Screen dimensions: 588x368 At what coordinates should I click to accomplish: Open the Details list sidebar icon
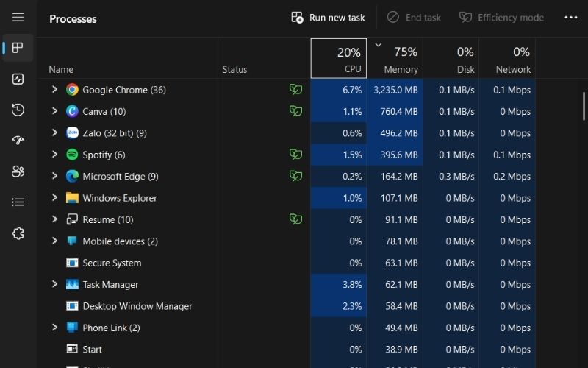click(x=18, y=202)
